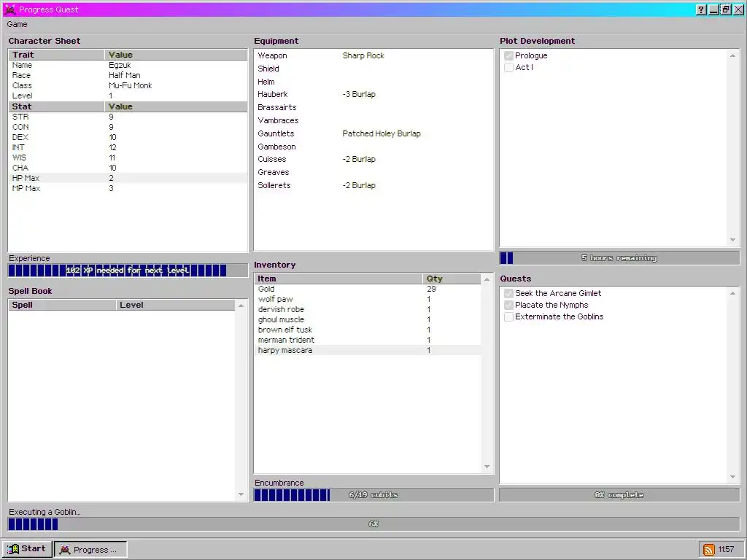Toggle Seek the Arcane Gimlet checkbox

click(x=508, y=293)
